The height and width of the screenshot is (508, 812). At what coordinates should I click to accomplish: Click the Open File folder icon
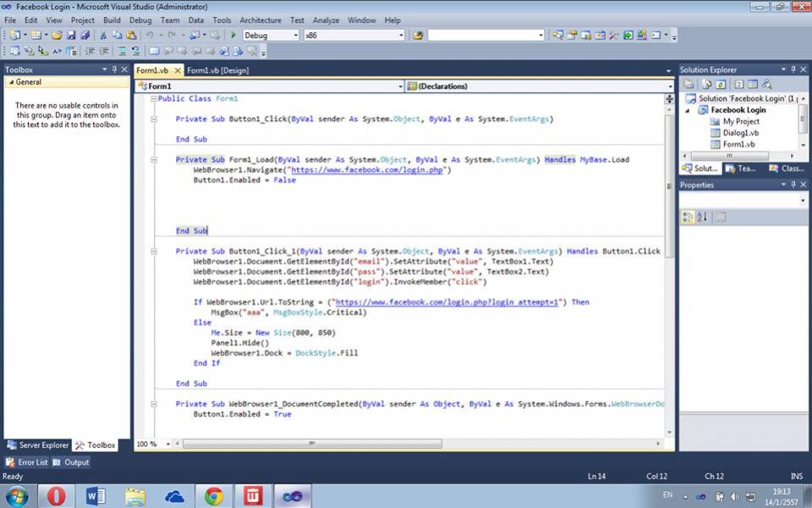tap(57, 36)
